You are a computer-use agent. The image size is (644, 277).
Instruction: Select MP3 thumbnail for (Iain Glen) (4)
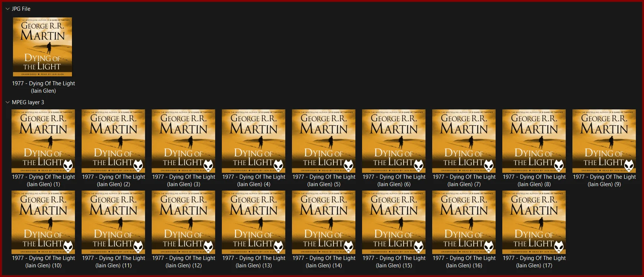pyautogui.click(x=254, y=141)
